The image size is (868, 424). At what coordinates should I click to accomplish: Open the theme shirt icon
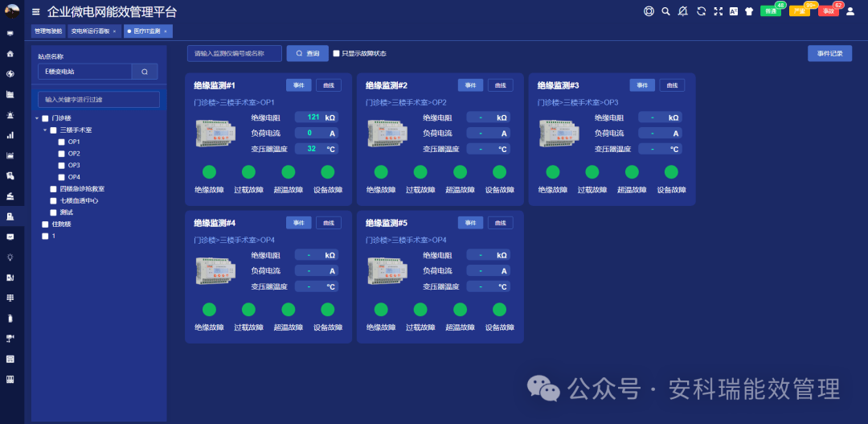pos(749,11)
